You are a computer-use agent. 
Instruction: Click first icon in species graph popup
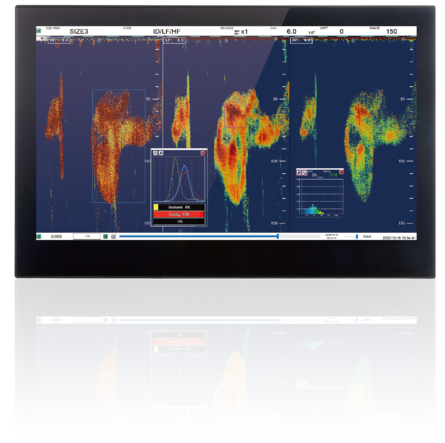click(x=155, y=153)
